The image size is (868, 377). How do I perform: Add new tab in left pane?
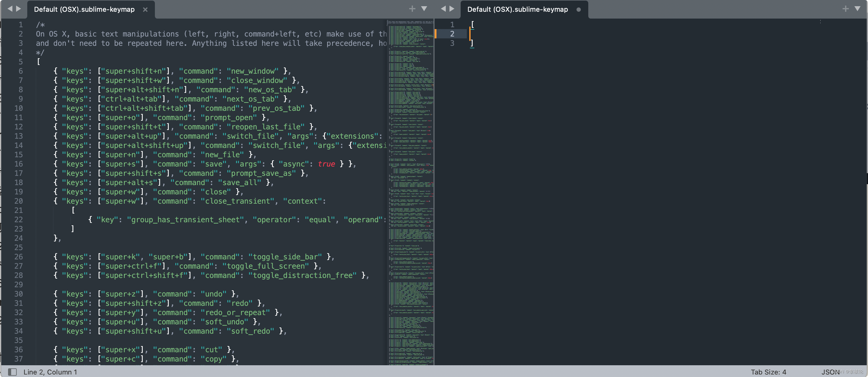[x=412, y=9]
